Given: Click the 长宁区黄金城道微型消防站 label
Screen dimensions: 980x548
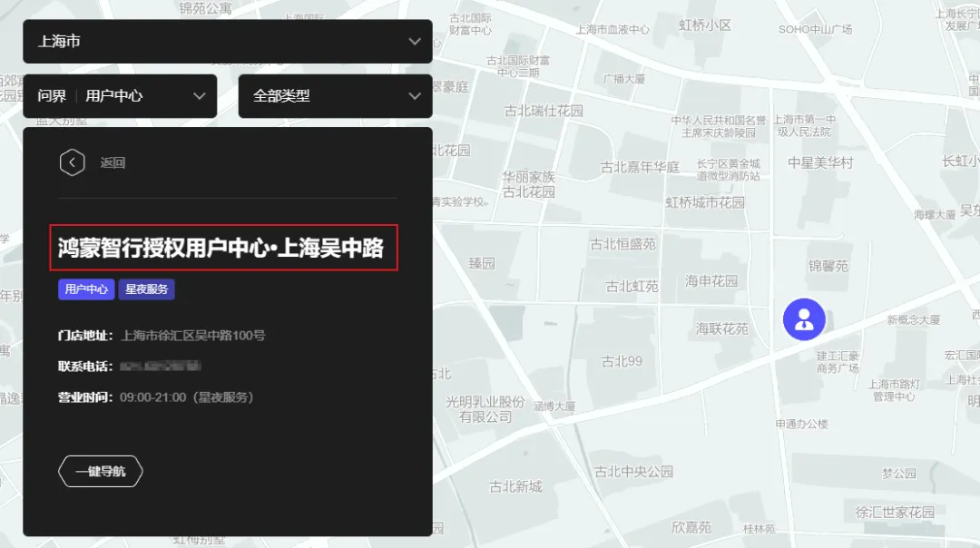Looking at the screenshot, I should coord(728,170).
